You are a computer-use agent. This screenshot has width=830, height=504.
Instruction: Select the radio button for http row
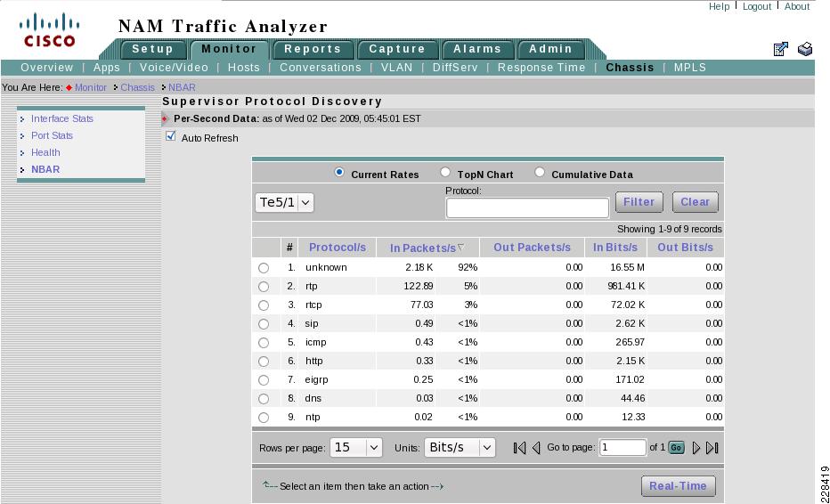(263, 362)
